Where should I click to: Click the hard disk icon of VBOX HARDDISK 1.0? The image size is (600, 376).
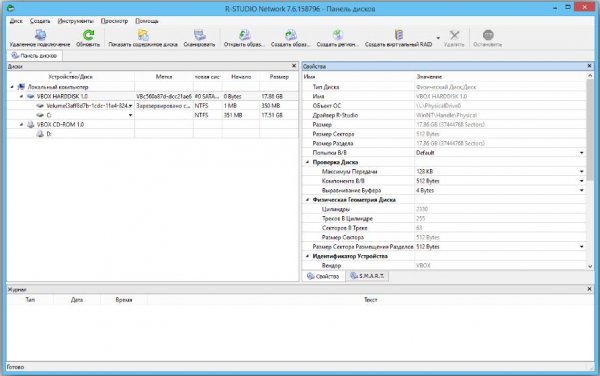click(31, 96)
